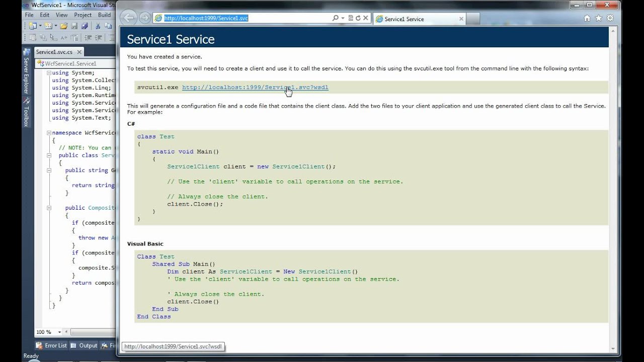
Task: Click Copy icon in Visual Studio toolbar
Action: (108, 26)
